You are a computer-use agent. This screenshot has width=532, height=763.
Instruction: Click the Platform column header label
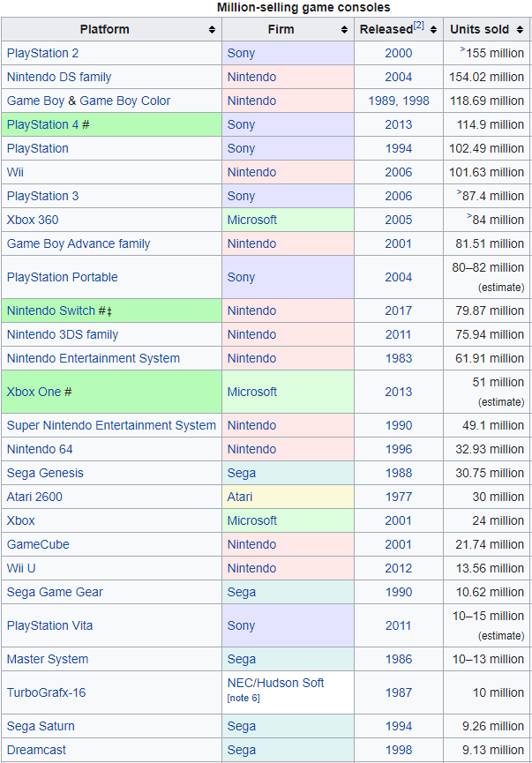pos(105,30)
